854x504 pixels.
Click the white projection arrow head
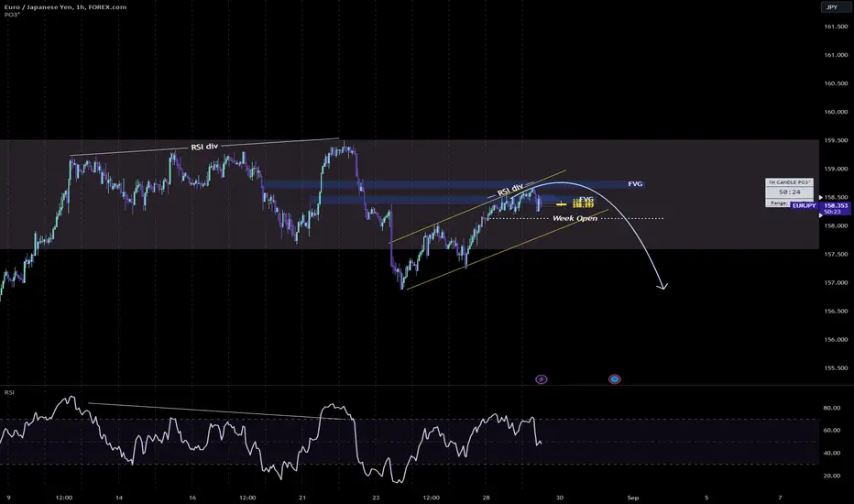click(662, 286)
